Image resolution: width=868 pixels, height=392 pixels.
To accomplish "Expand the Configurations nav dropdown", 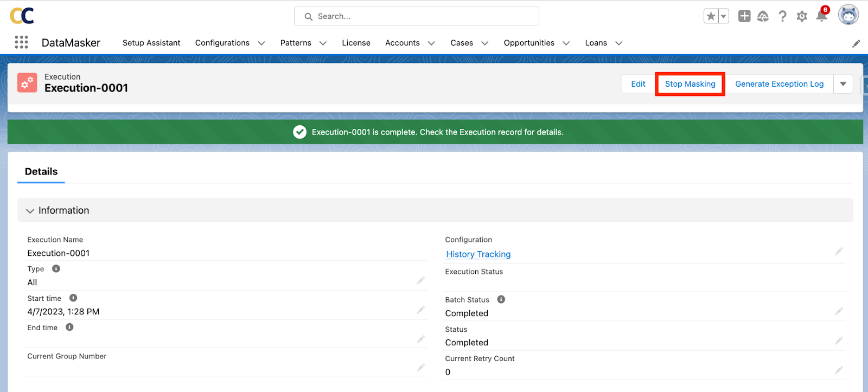I will click(261, 43).
